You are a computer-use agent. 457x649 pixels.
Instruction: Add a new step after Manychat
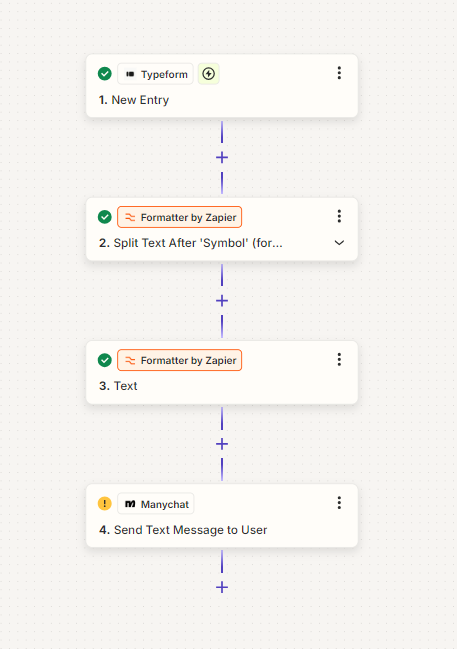pyautogui.click(x=222, y=587)
